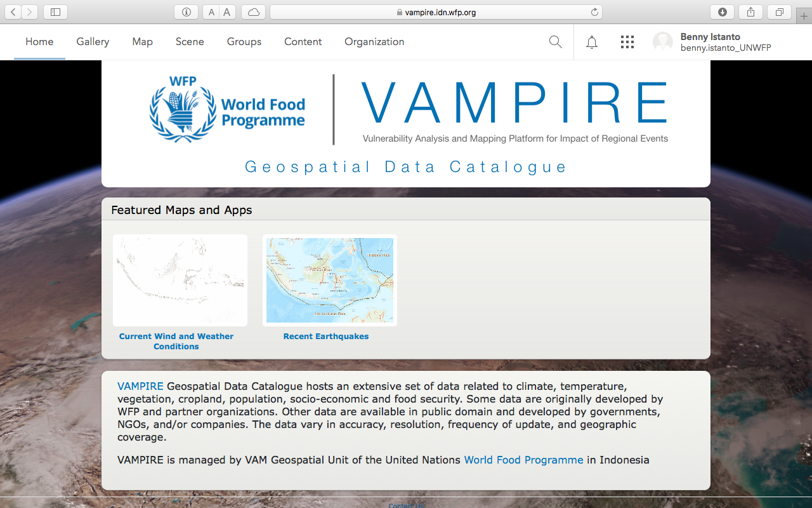Viewport: 812px width, 508px height.
Task: Open the Organization tab
Action: [x=374, y=42]
